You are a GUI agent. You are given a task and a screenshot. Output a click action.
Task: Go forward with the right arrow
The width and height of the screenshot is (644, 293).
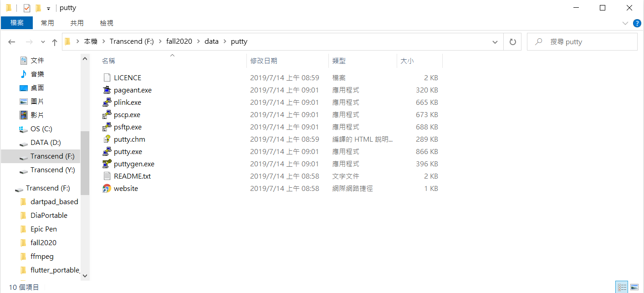[29, 42]
